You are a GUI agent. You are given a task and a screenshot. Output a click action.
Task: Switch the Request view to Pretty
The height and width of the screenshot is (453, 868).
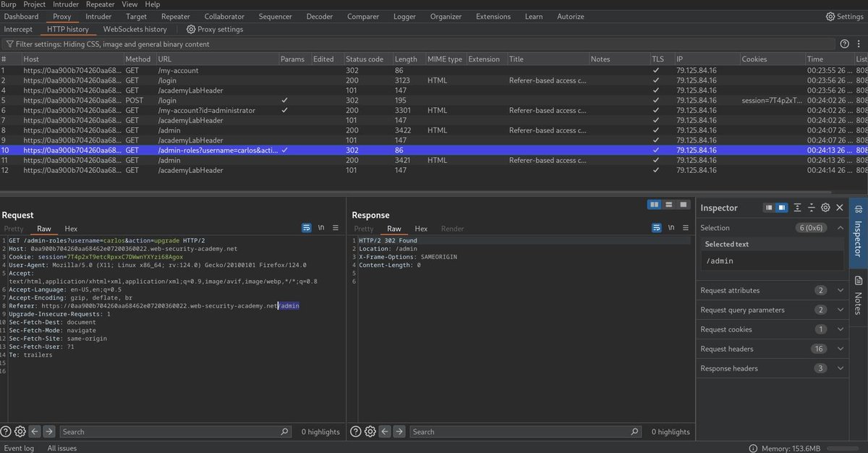click(14, 229)
